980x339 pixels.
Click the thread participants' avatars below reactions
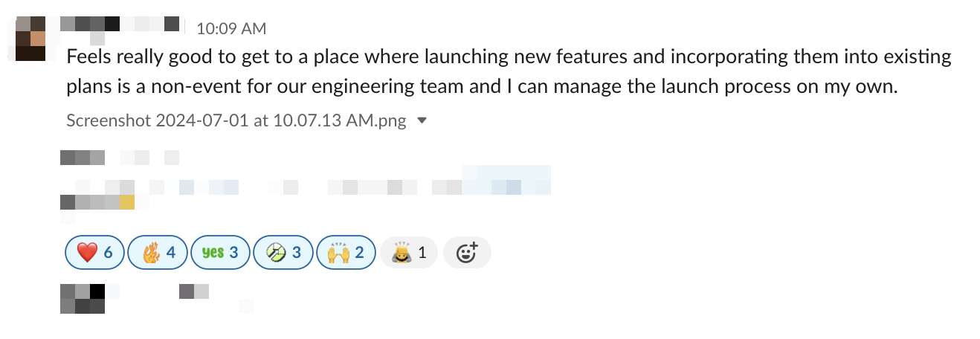tap(82, 297)
